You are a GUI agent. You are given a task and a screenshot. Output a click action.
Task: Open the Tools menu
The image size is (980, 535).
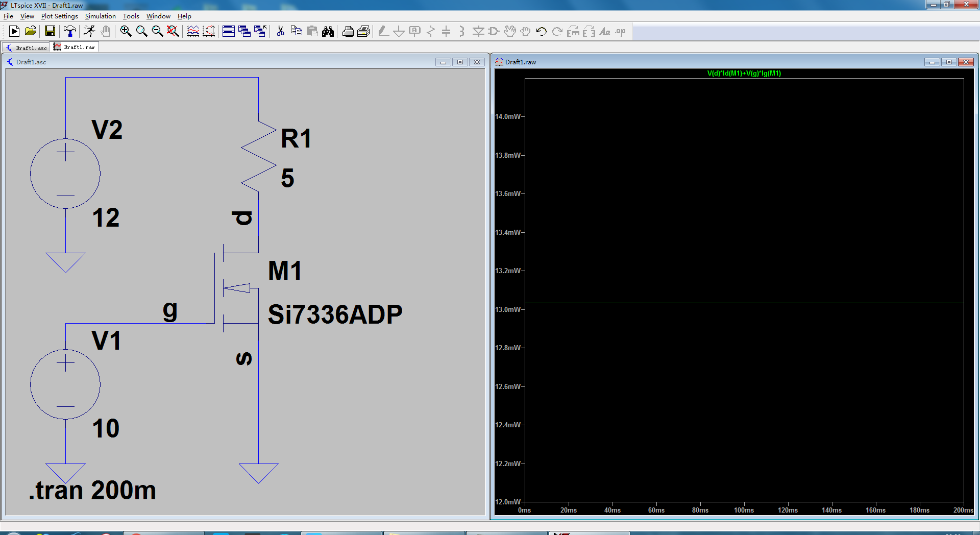pyautogui.click(x=131, y=16)
